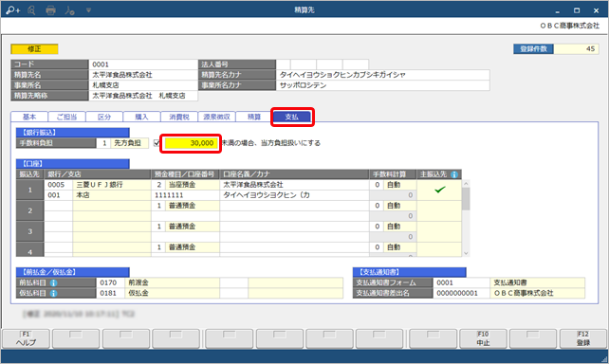Click the 事業所名カナ field サッポロシテン
The width and height of the screenshot is (609, 364).
(383, 85)
